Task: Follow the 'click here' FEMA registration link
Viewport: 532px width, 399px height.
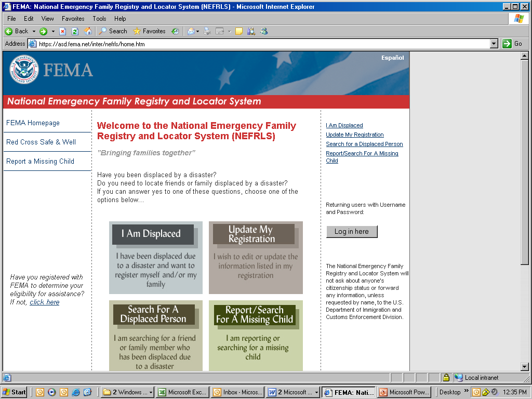Action: pyautogui.click(x=45, y=302)
